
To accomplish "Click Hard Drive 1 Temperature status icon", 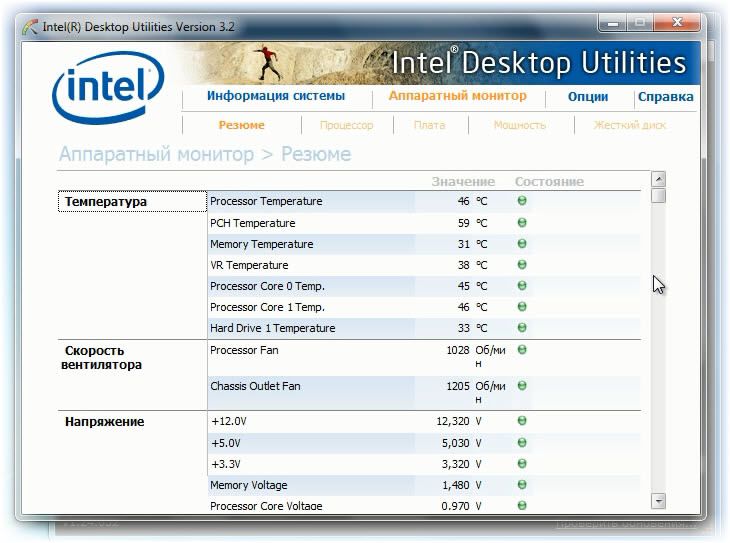I will coord(522,328).
